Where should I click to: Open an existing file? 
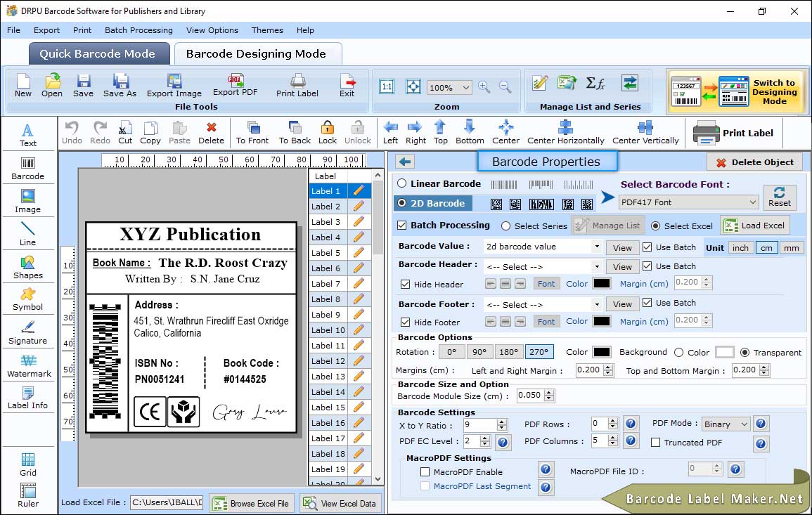pyautogui.click(x=52, y=86)
